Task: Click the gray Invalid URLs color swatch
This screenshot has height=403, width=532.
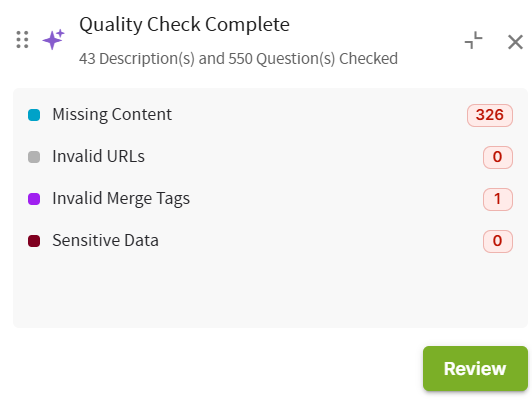Action: click(34, 157)
